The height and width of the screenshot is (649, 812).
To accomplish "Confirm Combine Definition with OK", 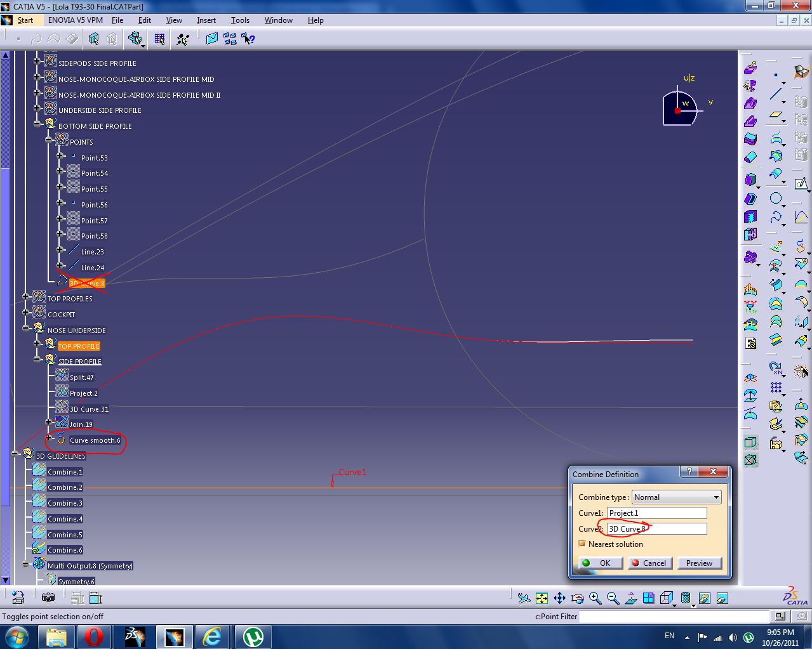I will tap(600, 563).
